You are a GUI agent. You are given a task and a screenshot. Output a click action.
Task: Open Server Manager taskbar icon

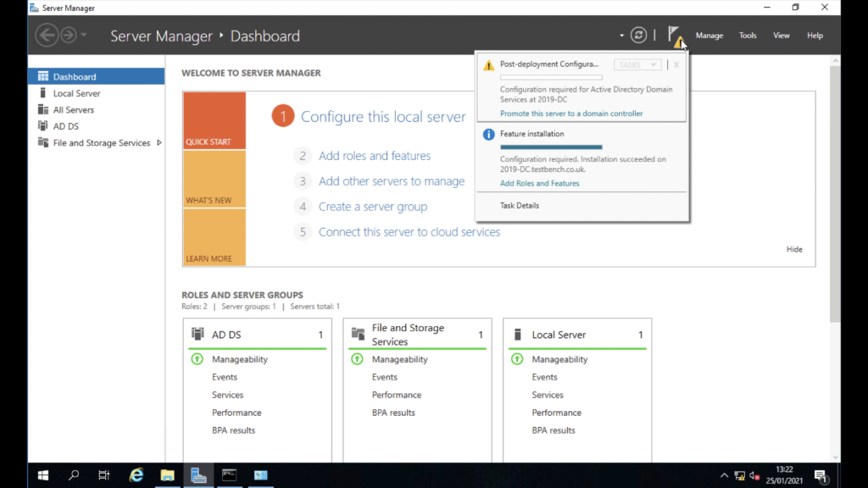click(x=198, y=474)
